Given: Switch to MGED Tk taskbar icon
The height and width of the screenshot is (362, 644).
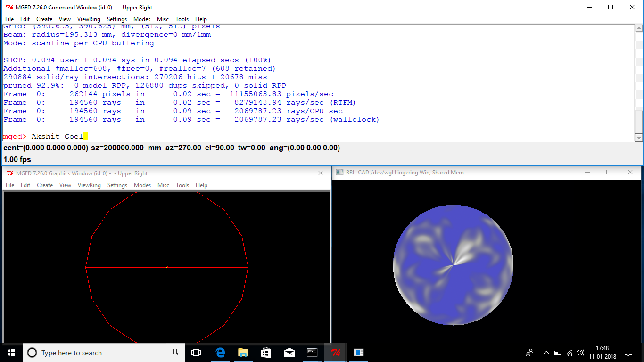Looking at the screenshot, I should (x=335, y=353).
